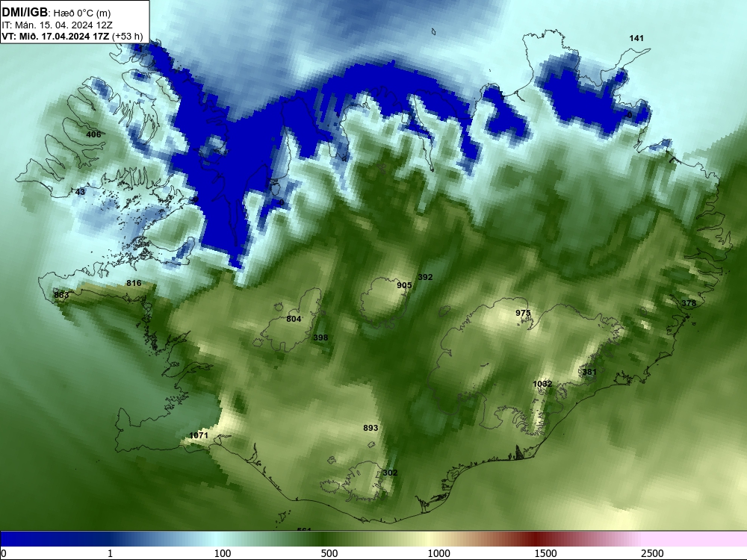Click the map value label 302

[x=390, y=473]
